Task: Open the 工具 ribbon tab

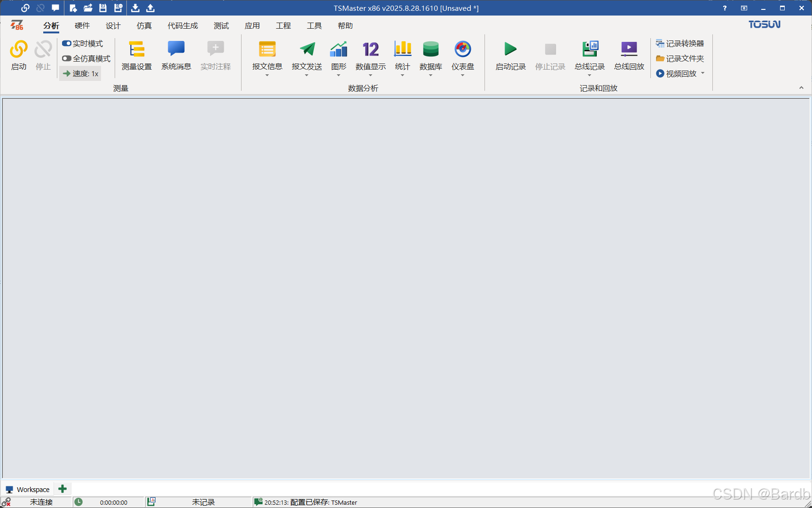Action: pyautogui.click(x=314, y=25)
